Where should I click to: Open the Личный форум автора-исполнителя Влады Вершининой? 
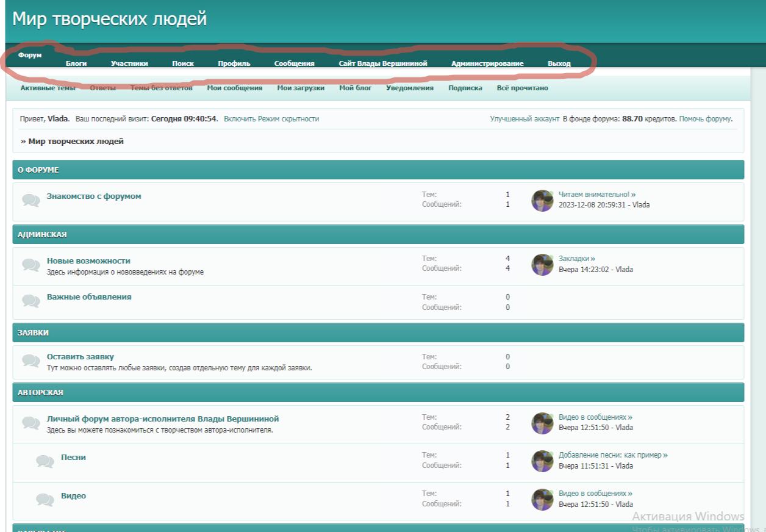163,419
